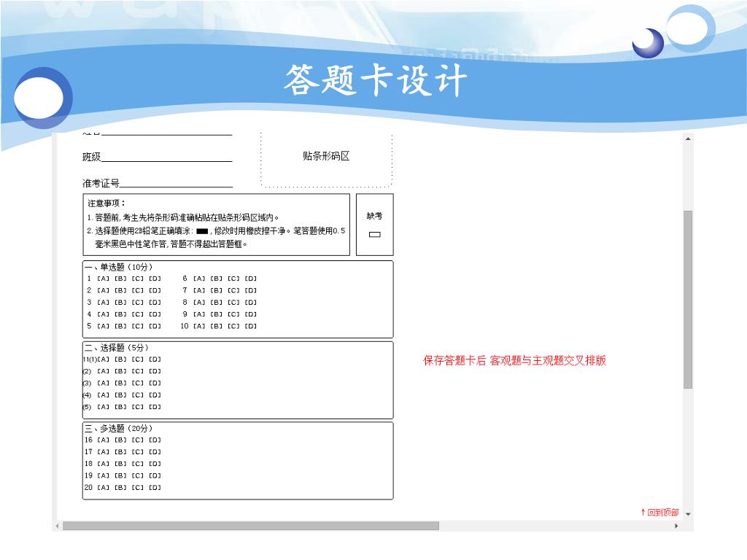Viewport: 747px width, 560px height.
Task: Click the 回到顶部 back-to-top link
Action: coord(659,513)
